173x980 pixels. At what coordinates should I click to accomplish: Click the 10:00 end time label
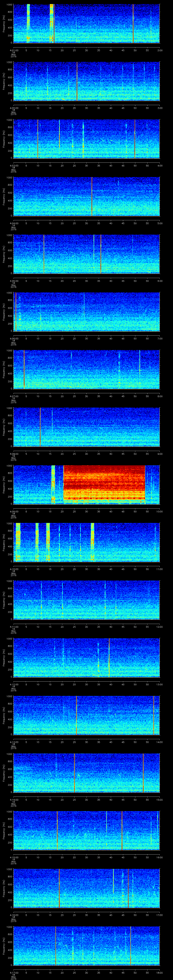tap(159, 511)
